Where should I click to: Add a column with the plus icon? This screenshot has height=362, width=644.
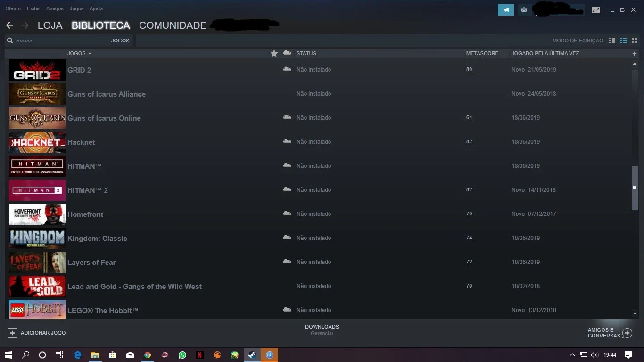click(x=635, y=54)
